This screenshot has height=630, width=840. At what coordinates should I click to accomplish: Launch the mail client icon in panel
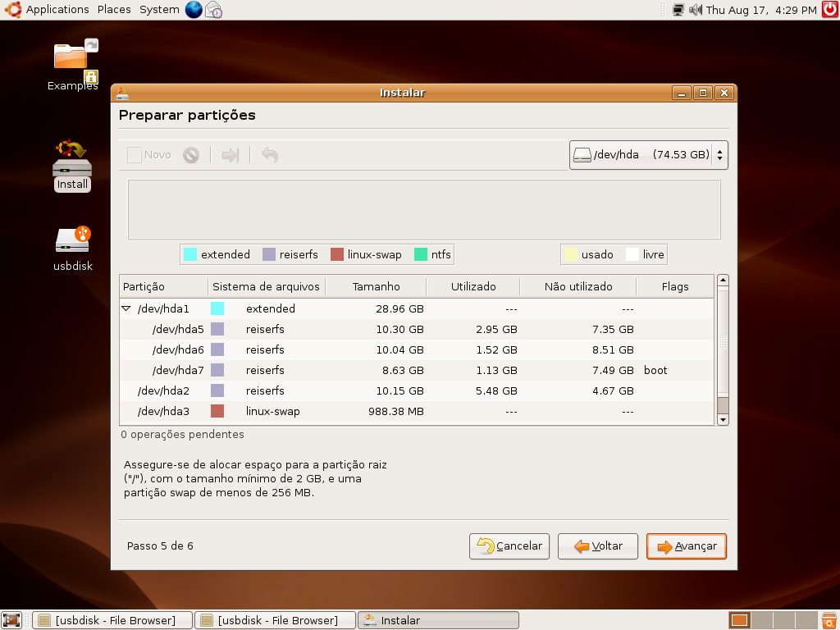(x=214, y=10)
